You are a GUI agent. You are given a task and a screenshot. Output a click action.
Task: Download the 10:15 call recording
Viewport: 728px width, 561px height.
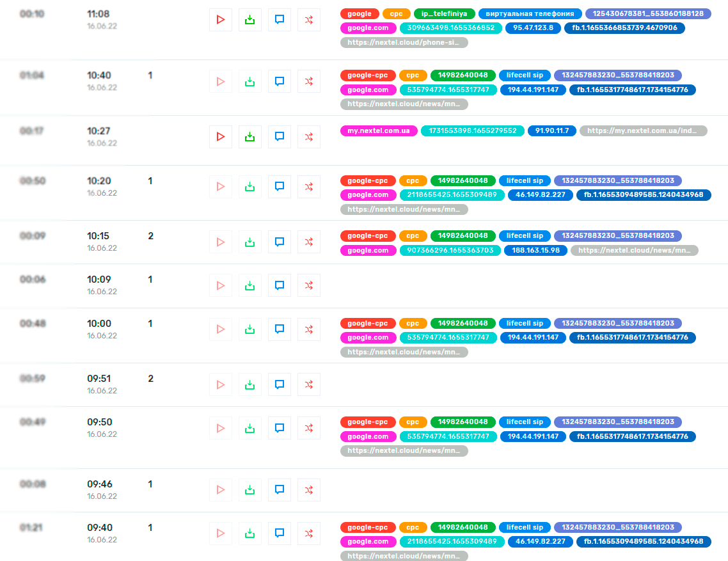click(x=249, y=242)
